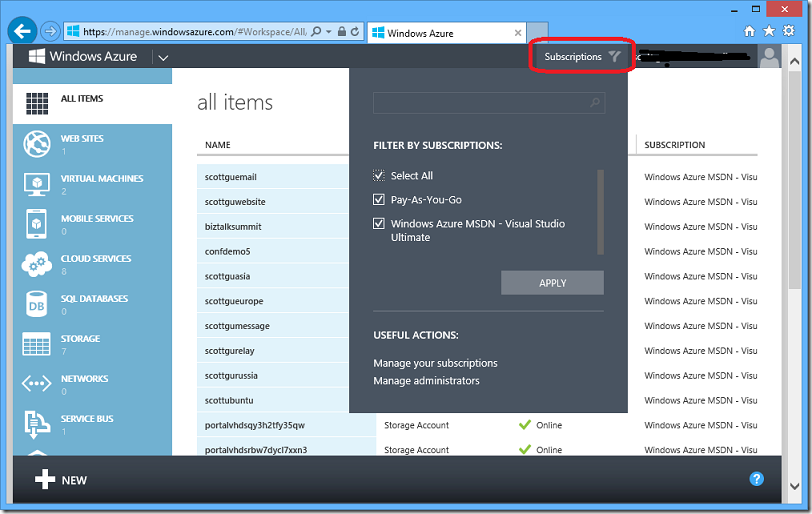Select the confdemo5 row
The width and height of the screenshot is (812, 514).
point(272,251)
